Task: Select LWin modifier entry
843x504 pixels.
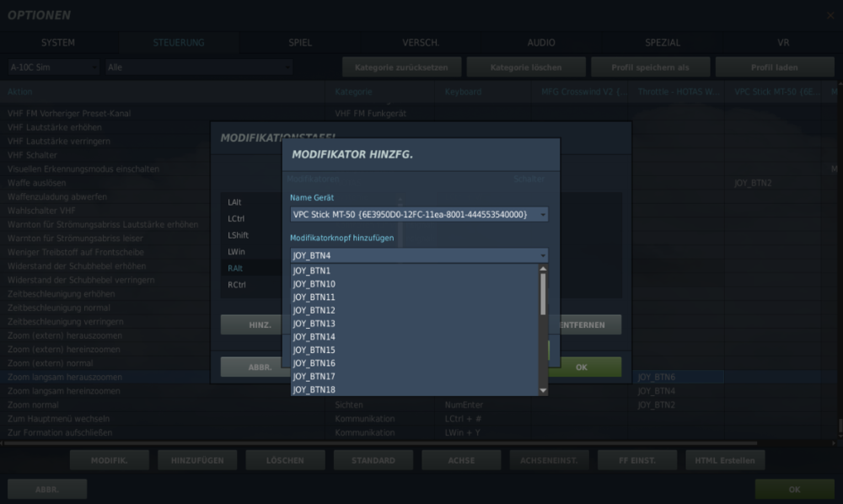Action: coord(236,251)
